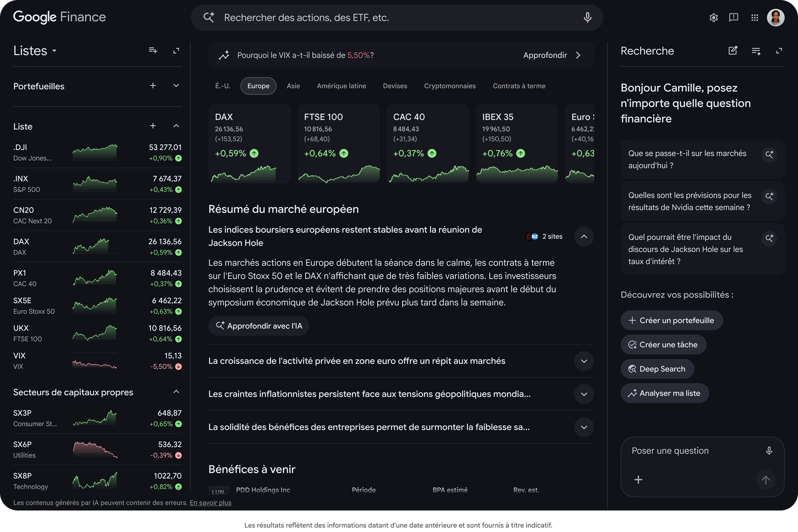Viewport: 798px width, 532px height.
Task: Open the 2 sites source badge
Action: (x=544, y=236)
